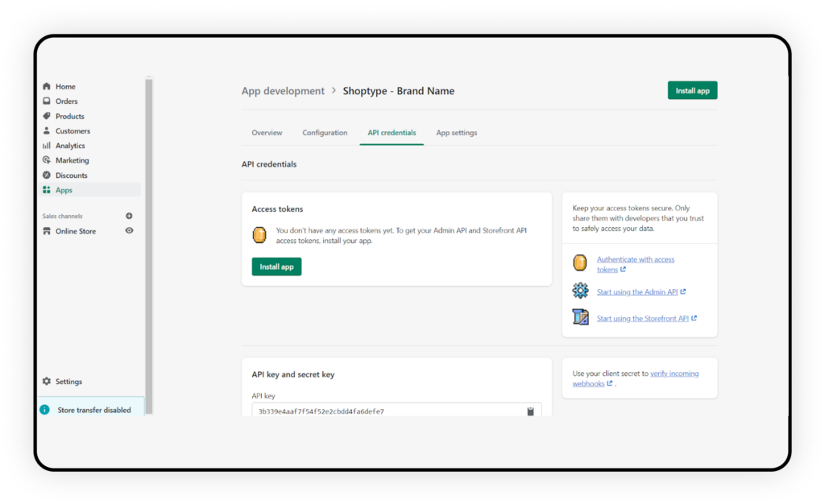The image size is (825, 504).
Task: Click the Customers person icon
Action: coord(47,131)
